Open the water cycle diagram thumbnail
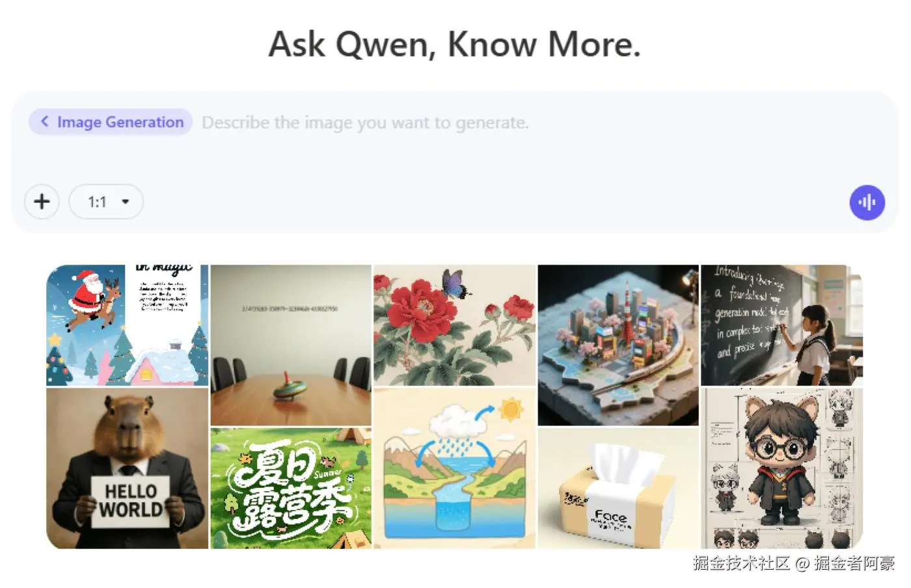Screen dimensions: 911x588 tap(454, 468)
